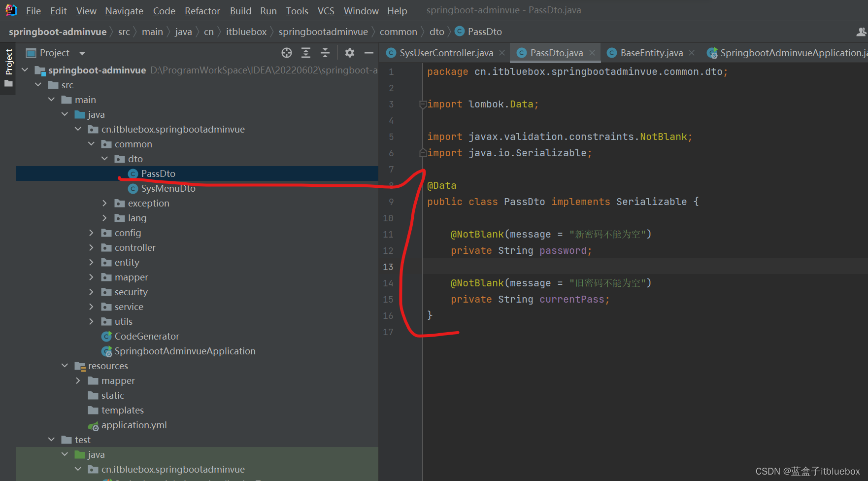This screenshot has width=868, height=481.
Task: Click the vertical Project tool window tab
Action: (x=8, y=61)
